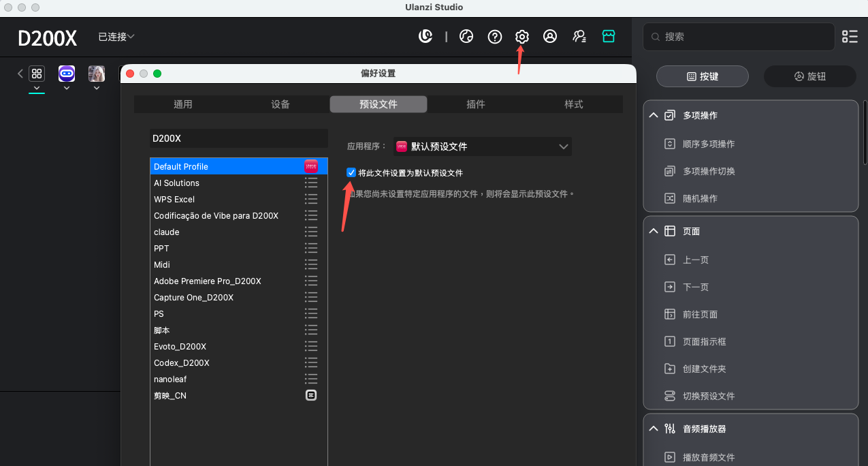Switch to 旋钮 mode
The width and height of the screenshot is (868, 466).
pos(810,76)
